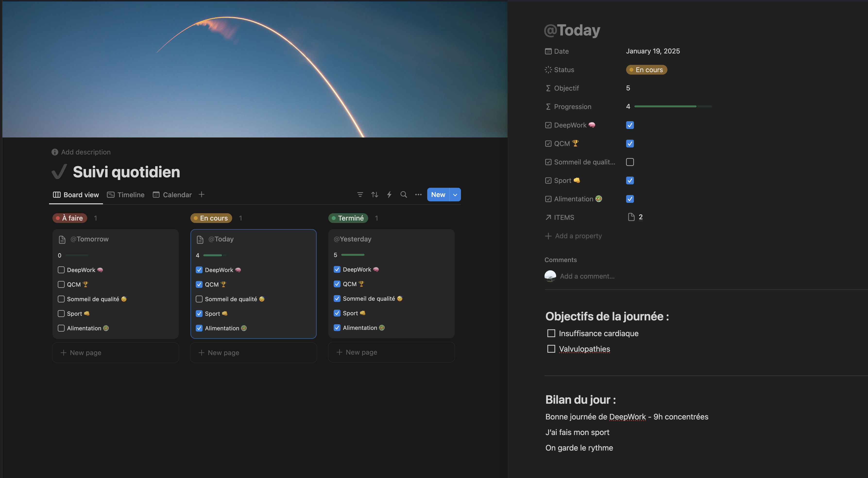Click the lightning bolt automations icon

pos(389,195)
